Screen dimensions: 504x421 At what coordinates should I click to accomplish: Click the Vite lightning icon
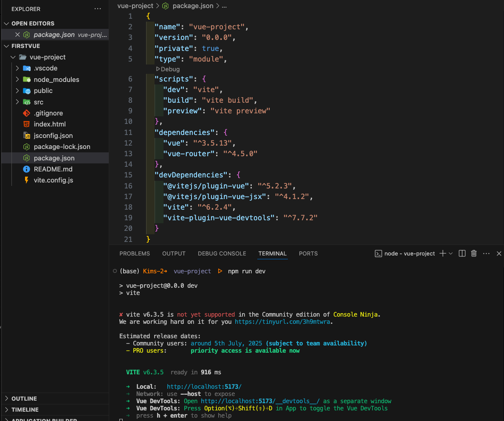pyautogui.click(x=26, y=180)
